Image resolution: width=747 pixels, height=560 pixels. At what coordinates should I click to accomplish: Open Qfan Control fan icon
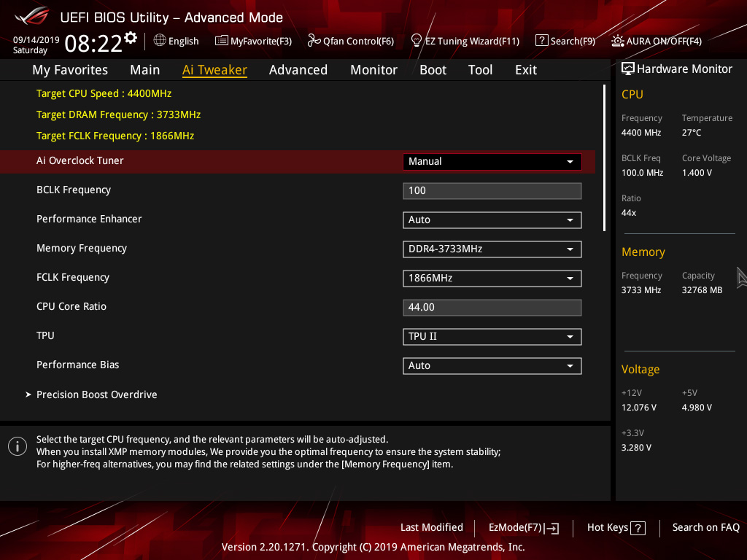tap(314, 41)
